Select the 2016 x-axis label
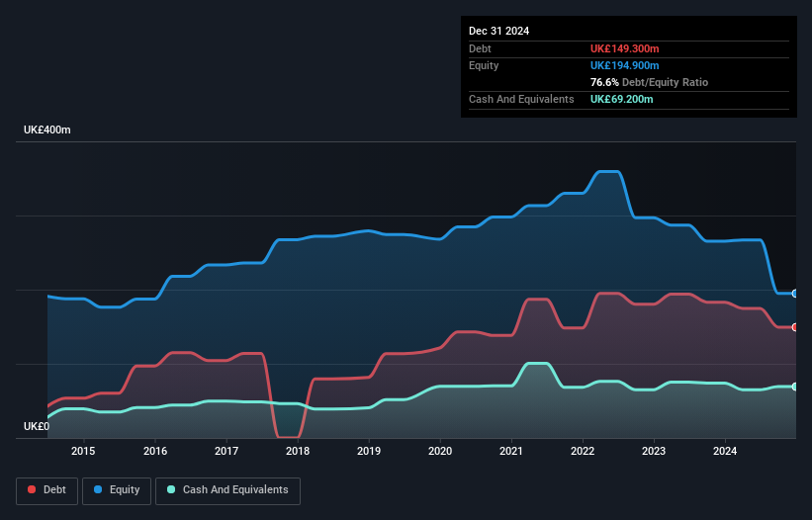 (x=155, y=451)
